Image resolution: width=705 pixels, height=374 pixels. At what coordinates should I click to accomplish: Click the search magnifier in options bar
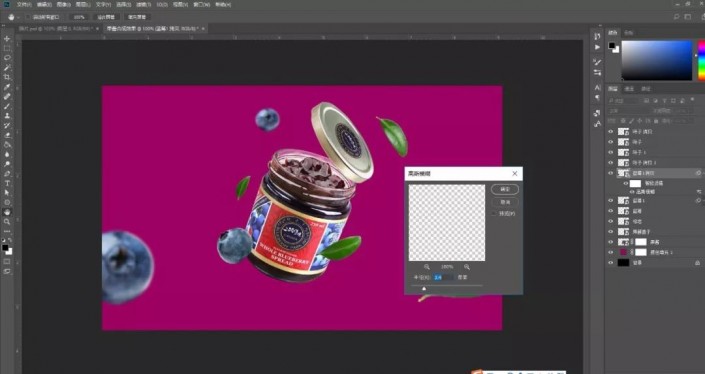676,17
